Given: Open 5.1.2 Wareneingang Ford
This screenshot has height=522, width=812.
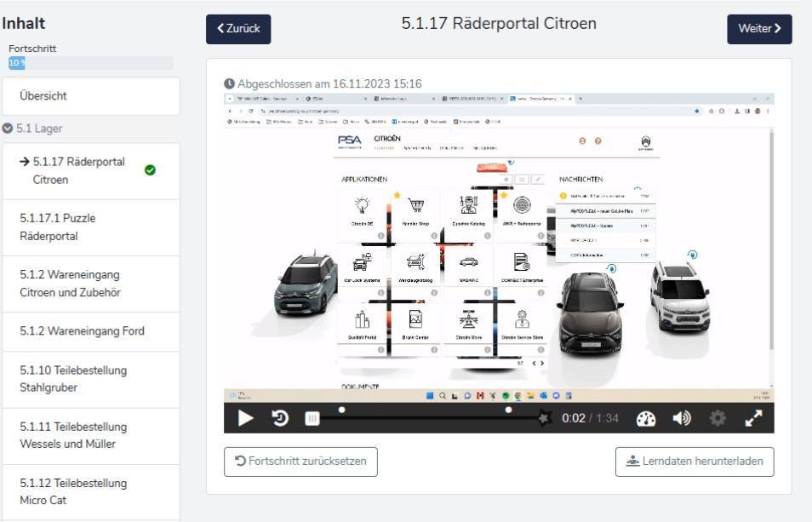Looking at the screenshot, I should pos(90,331).
